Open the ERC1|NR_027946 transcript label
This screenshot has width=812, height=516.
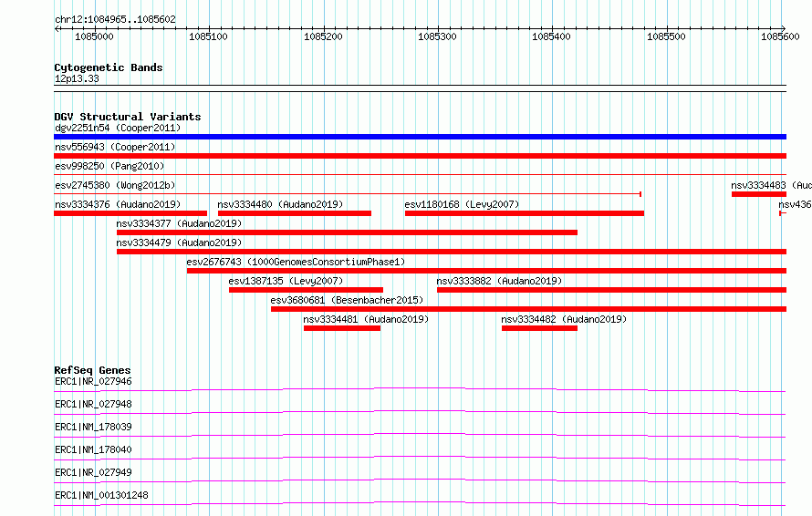click(x=93, y=381)
